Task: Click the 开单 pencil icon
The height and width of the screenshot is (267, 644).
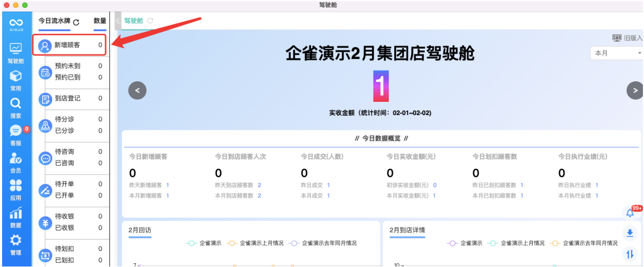Action: (x=45, y=190)
